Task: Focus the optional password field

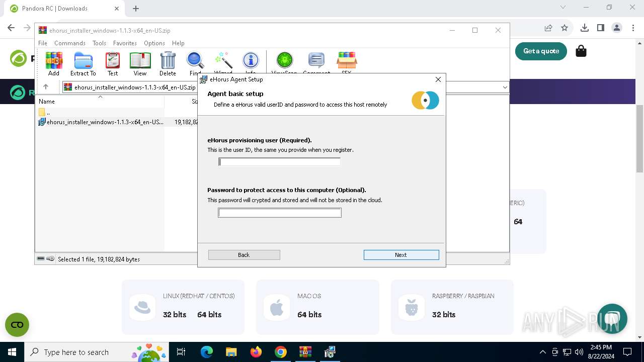Action: [280, 213]
